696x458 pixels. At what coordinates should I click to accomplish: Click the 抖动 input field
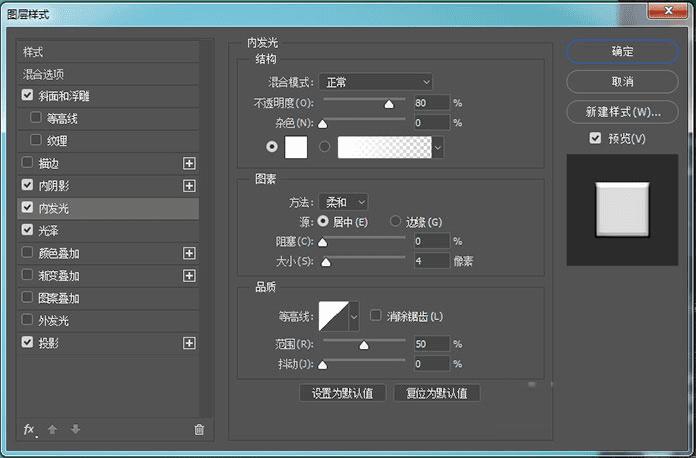coord(431,364)
